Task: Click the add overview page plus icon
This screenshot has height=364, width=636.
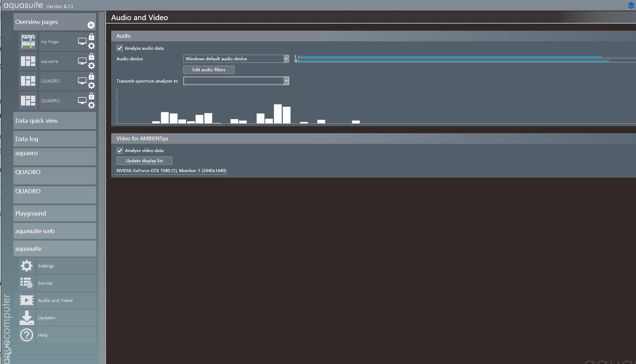Action: pos(91,25)
